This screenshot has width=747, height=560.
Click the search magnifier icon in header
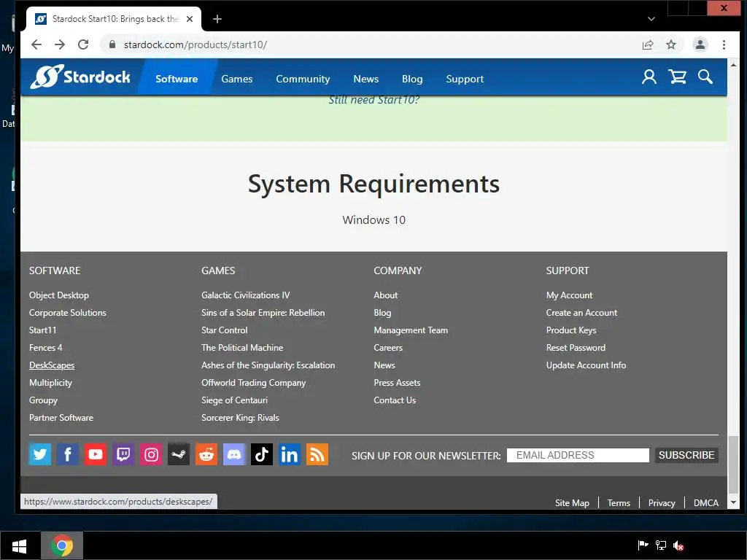coord(705,77)
